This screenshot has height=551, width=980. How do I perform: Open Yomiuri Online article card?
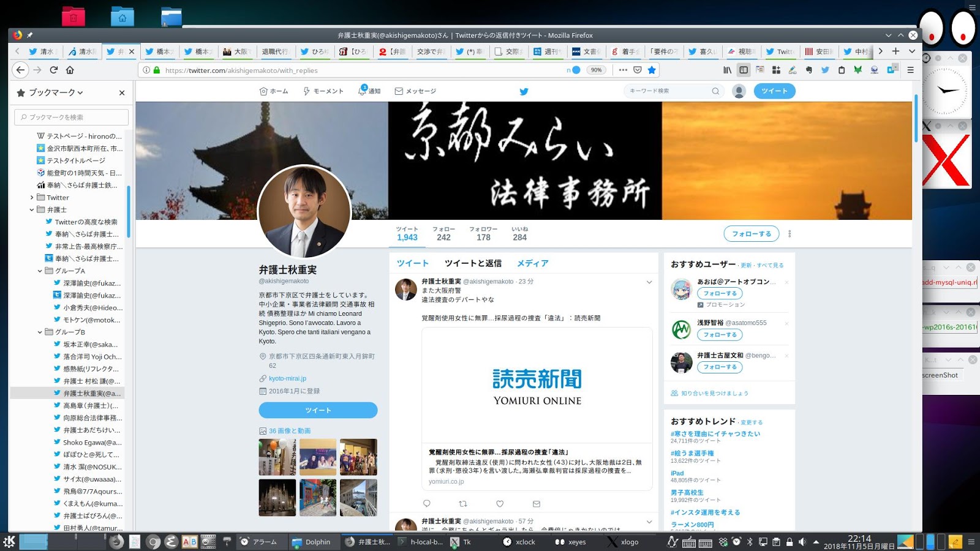(537, 409)
